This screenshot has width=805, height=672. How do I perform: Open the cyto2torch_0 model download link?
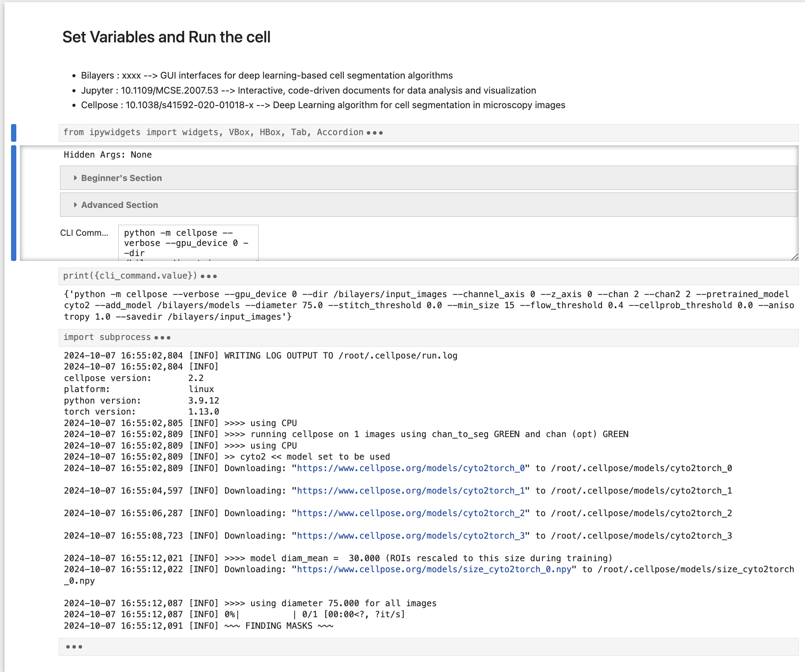410,468
